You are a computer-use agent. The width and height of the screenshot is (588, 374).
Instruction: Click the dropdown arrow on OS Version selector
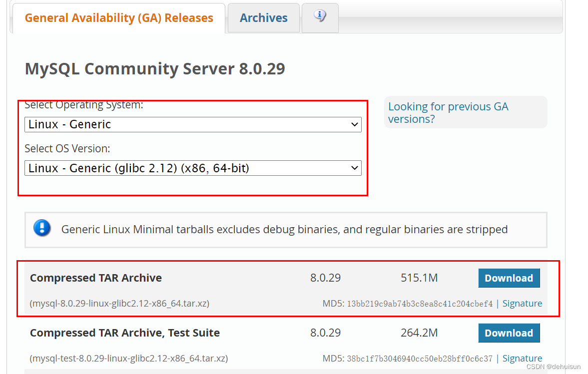click(x=355, y=168)
